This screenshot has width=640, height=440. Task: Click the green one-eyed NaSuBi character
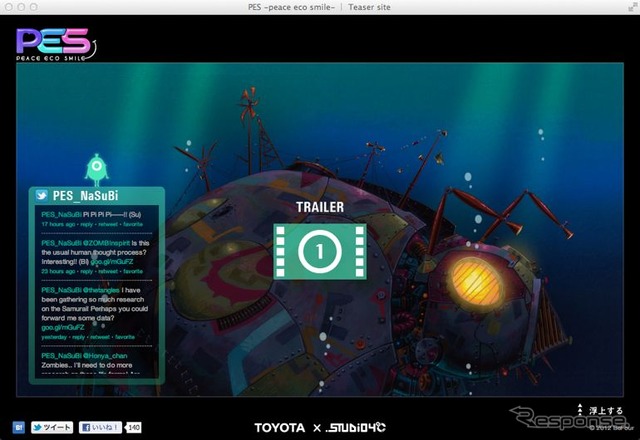96,169
